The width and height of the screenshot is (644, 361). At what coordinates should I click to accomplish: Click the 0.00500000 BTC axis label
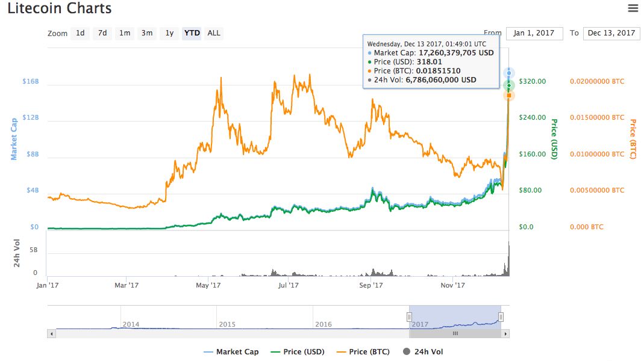[597, 190]
